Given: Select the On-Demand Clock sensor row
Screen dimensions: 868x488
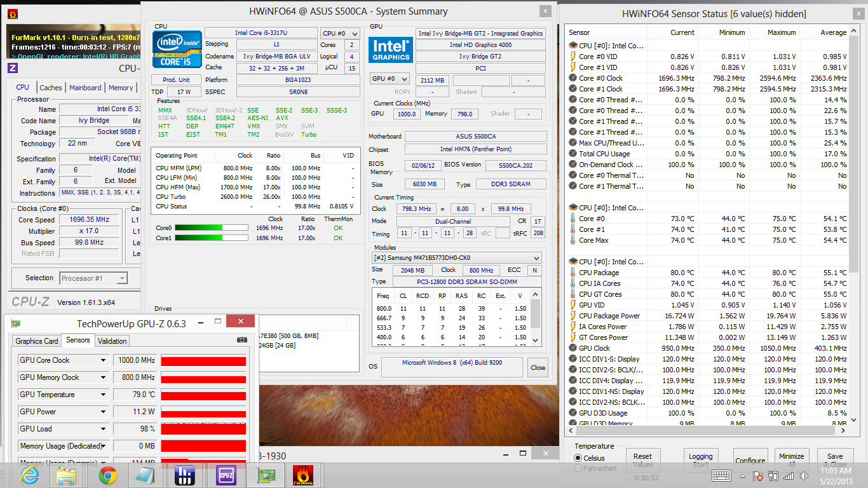Looking at the screenshot, I should 707,165.
